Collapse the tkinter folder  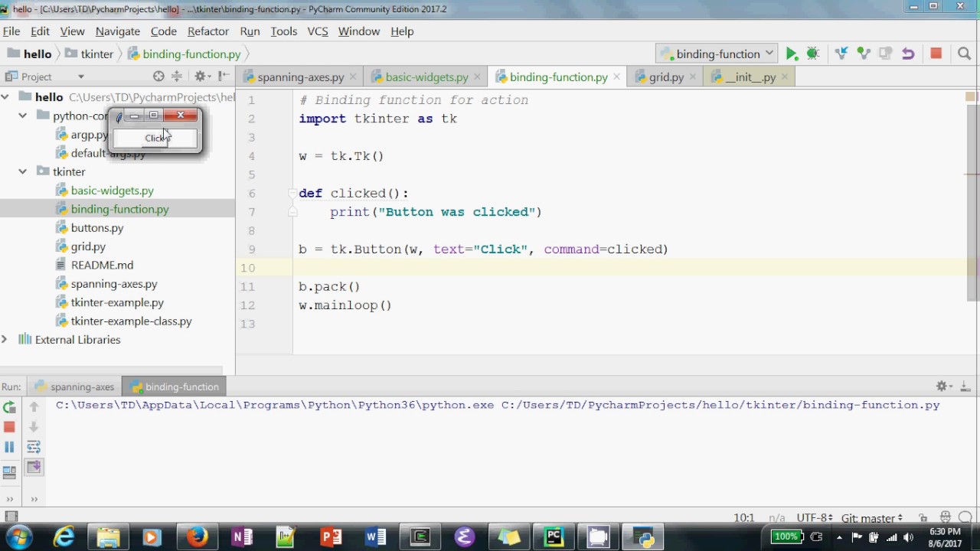coord(23,171)
